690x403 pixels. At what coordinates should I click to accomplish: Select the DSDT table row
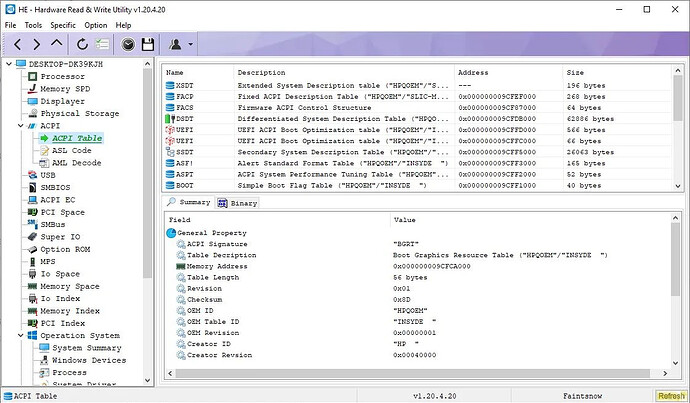[417, 119]
